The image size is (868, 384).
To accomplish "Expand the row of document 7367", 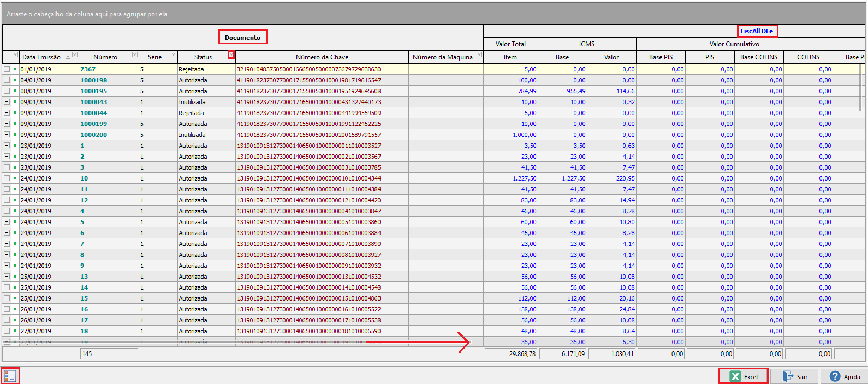I will (x=7, y=69).
